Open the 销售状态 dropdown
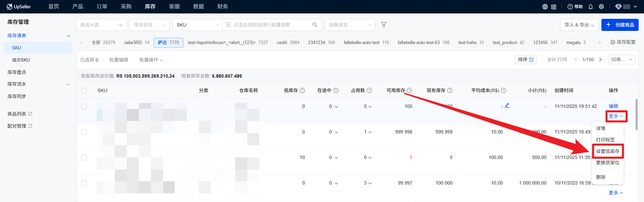 tap(350, 25)
